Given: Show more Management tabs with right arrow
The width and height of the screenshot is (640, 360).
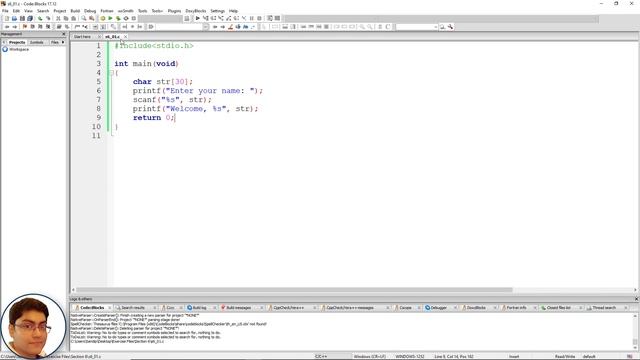Looking at the screenshot, I should 63,42.
